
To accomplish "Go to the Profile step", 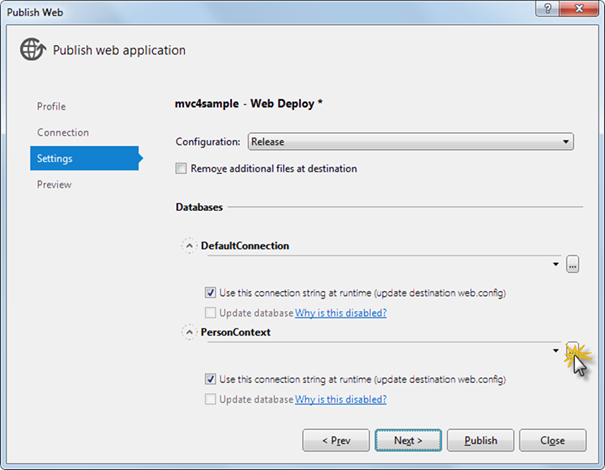I will [x=51, y=107].
